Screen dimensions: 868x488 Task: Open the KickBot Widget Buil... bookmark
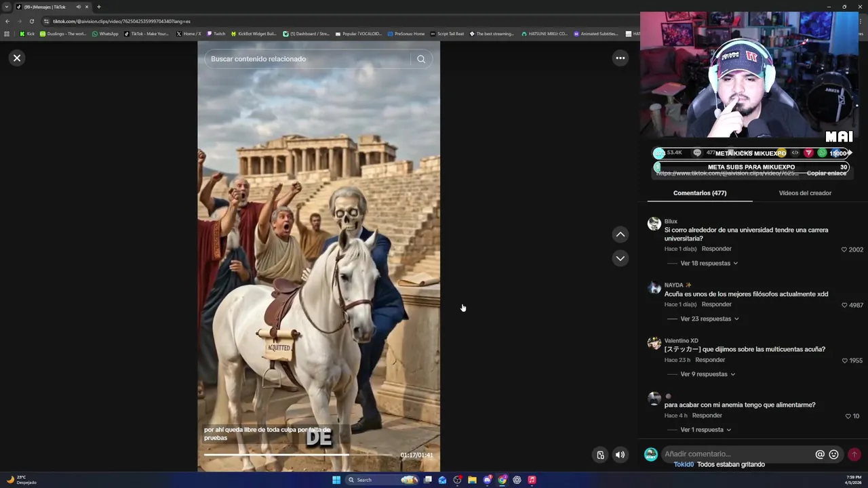[254, 34]
